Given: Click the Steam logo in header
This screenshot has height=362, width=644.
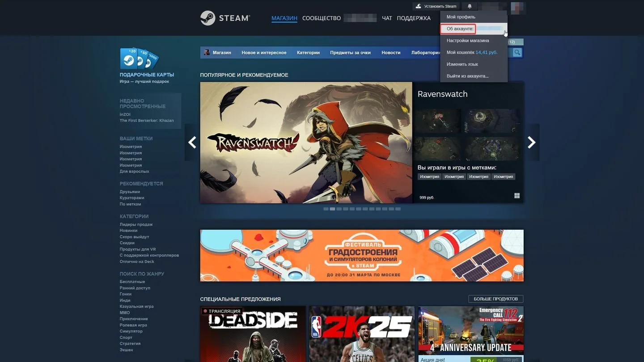Looking at the screenshot, I should [225, 18].
